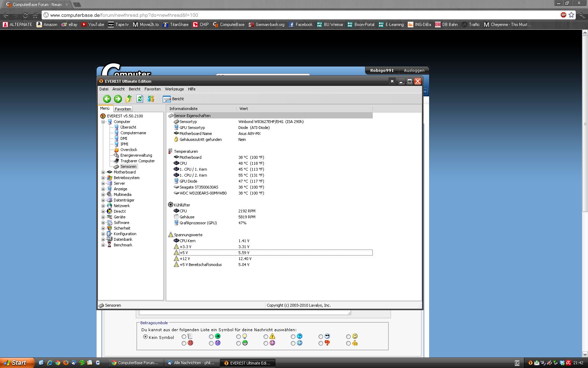Expand the Server tree node
Viewport: 588px width, 368px height.
click(x=103, y=183)
